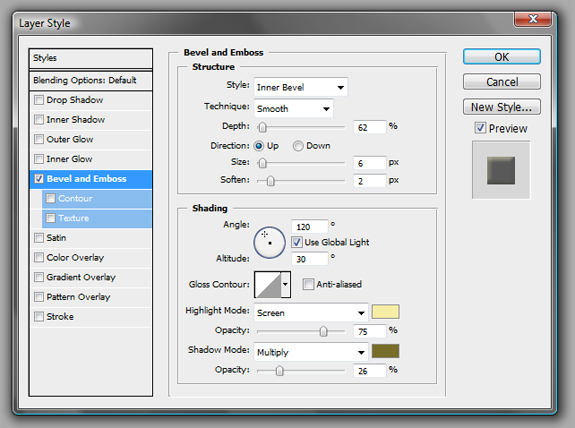Click the Highlight Opacity field showing 75
Image resolution: width=575 pixels, height=428 pixels.
[x=370, y=331]
